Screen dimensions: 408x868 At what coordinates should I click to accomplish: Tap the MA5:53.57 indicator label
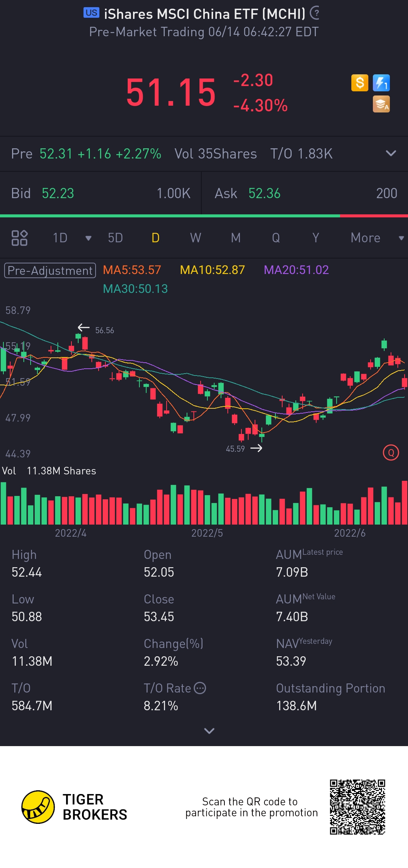[132, 270]
